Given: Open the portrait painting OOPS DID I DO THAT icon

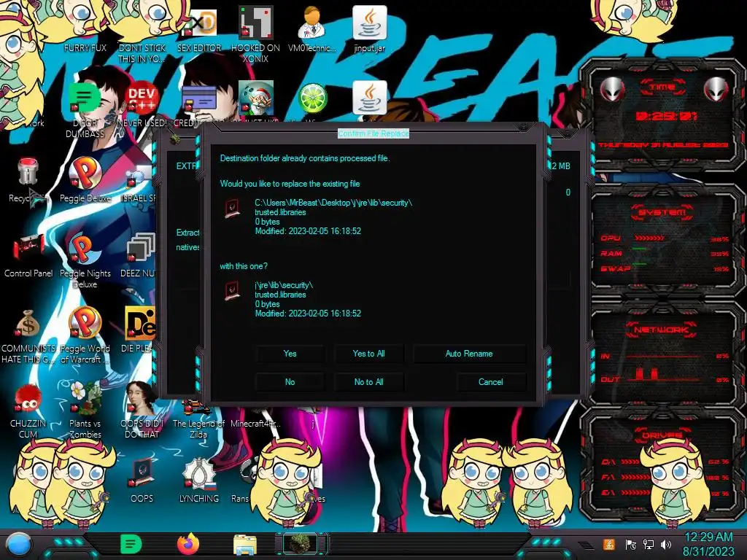Looking at the screenshot, I should 142,399.
